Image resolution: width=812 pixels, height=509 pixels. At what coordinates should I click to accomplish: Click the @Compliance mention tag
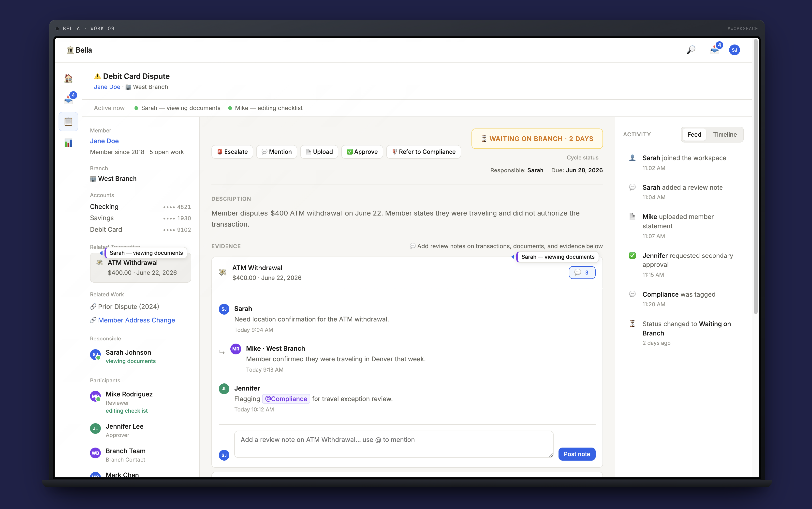point(286,399)
